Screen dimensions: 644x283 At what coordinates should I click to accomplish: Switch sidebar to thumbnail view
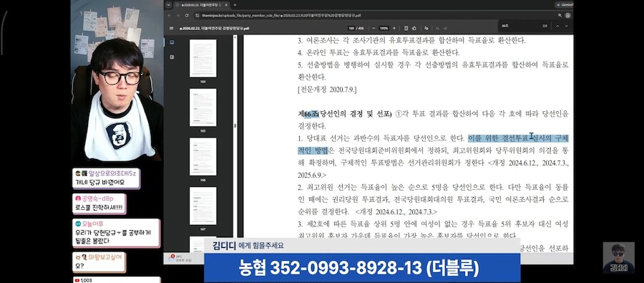click(x=172, y=42)
